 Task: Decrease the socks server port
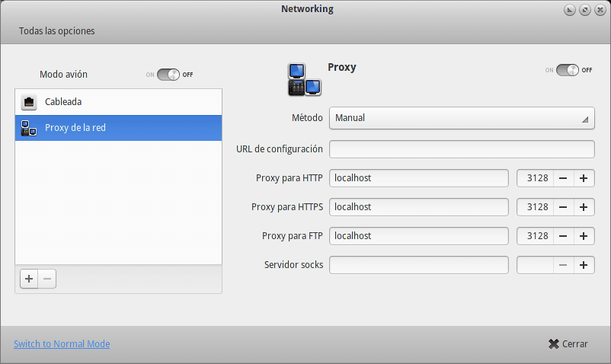563,265
